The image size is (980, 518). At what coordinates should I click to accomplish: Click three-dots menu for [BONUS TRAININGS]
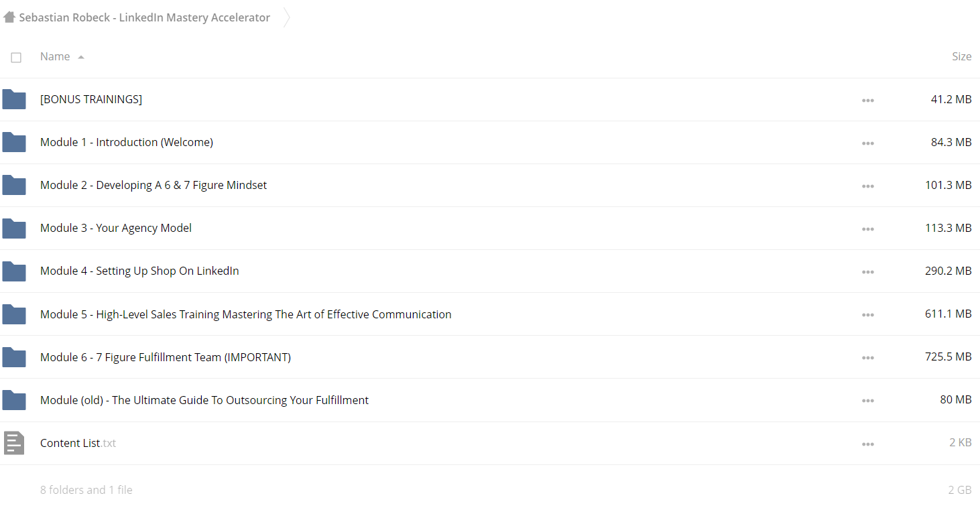tap(868, 100)
